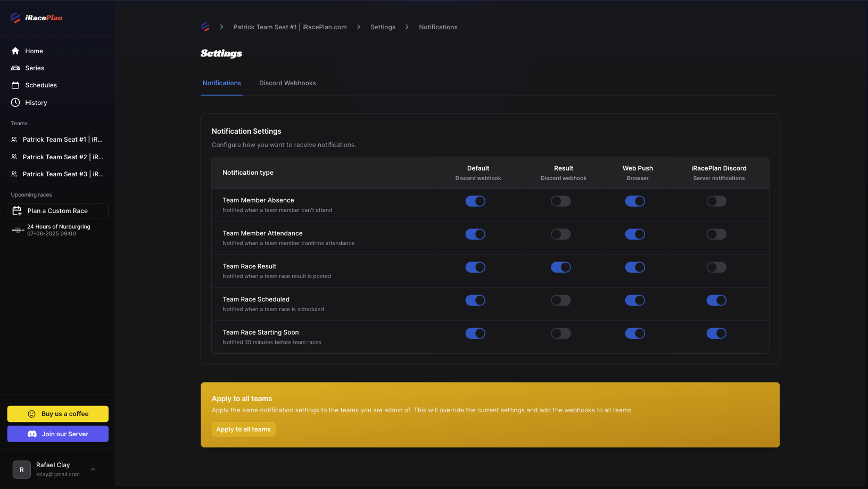Click the Schedules calendar icon
This screenshot has width=868, height=489.
click(15, 85)
